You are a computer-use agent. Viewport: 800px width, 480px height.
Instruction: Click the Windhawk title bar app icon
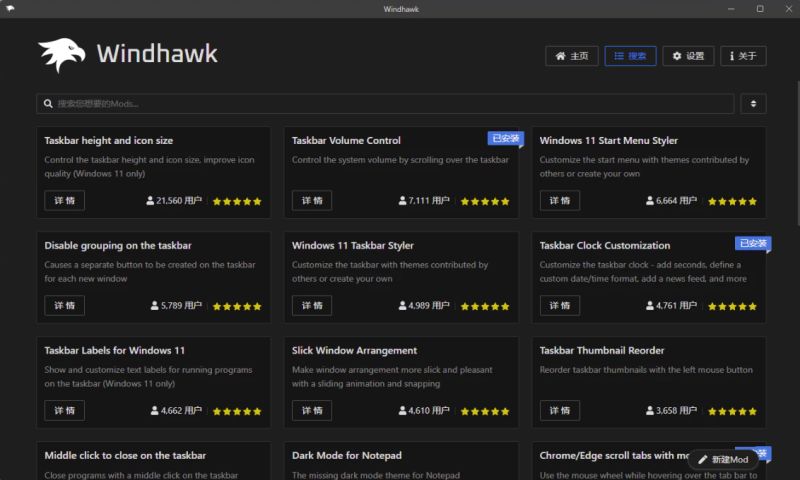tap(11, 9)
